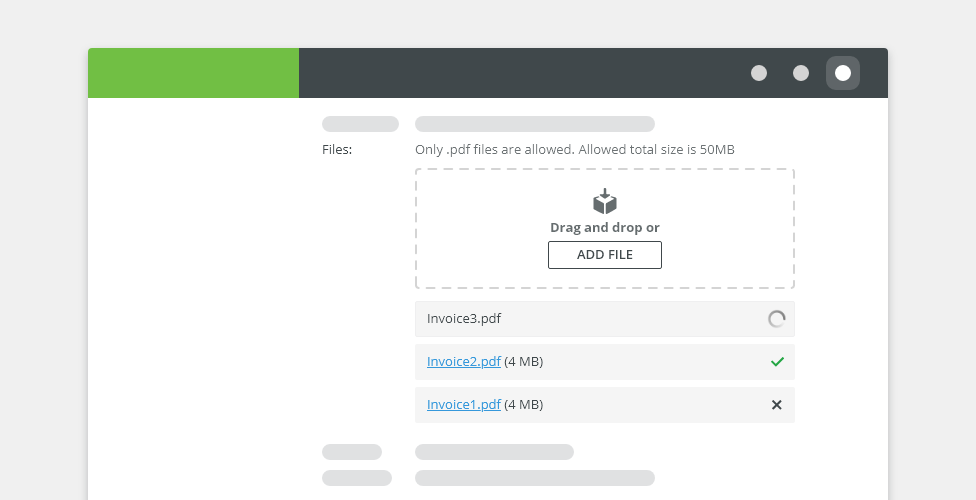The height and width of the screenshot is (500, 976).
Task: Click the placeholder field above the file rules text
Action: click(x=535, y=124)
